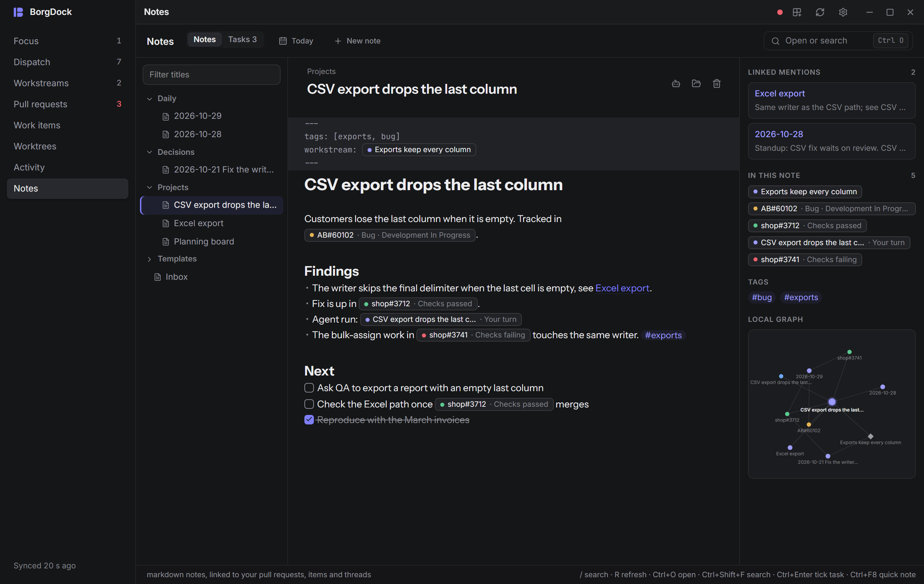Uncheck 'Reproduce with the March invoices' checkbox
This screenshot has width=924, height=584.
[x=309, y=420]
